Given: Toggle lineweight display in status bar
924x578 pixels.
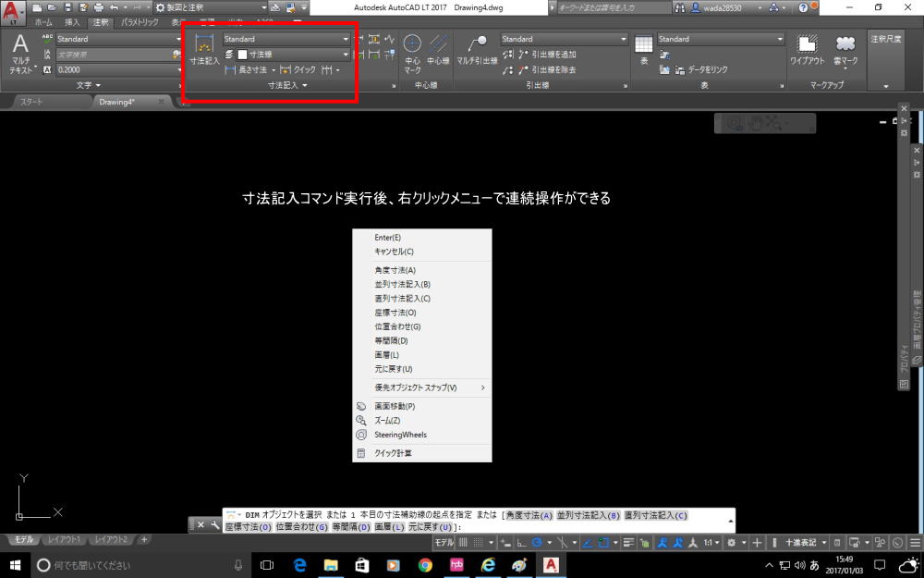Looking at the screenshot, I should (x=628, y=543).
